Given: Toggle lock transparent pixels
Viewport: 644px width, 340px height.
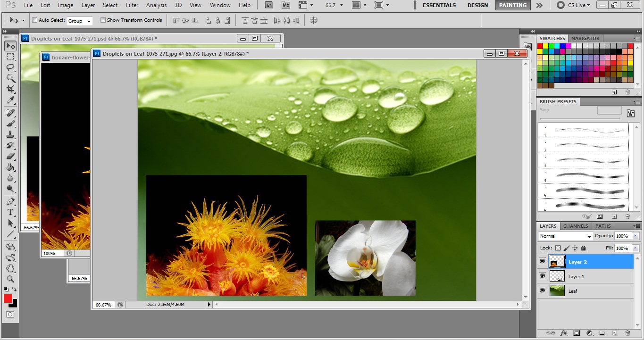Looking at the screenshot, I should [558, 248].
